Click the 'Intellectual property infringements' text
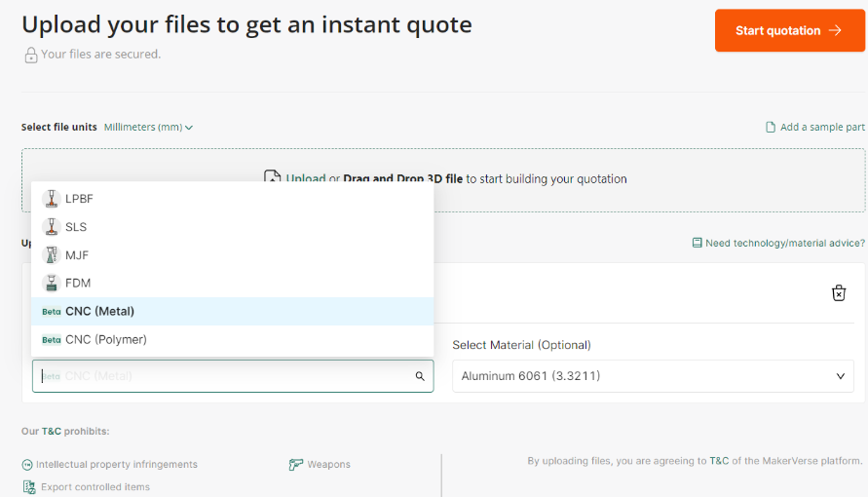 click(x=117, y=464)
